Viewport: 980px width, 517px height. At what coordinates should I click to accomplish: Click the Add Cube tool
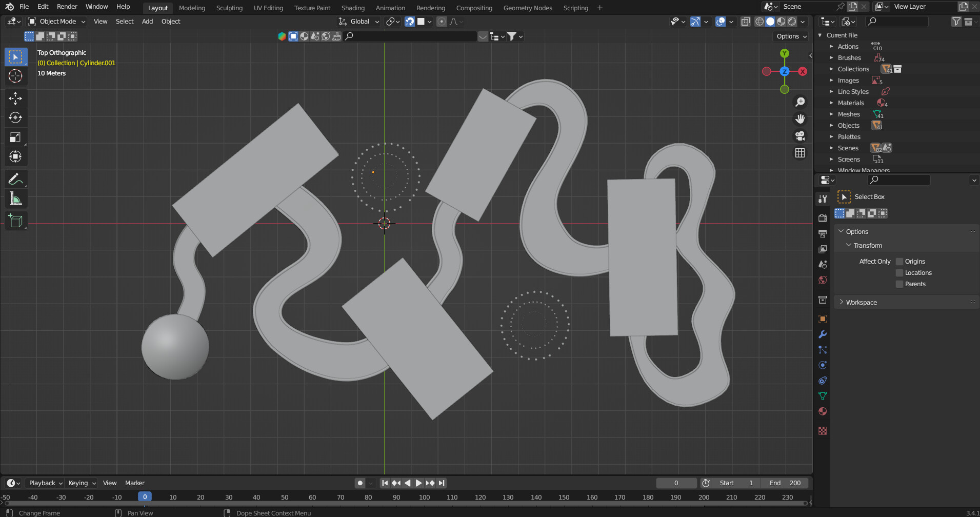point(15,221)
